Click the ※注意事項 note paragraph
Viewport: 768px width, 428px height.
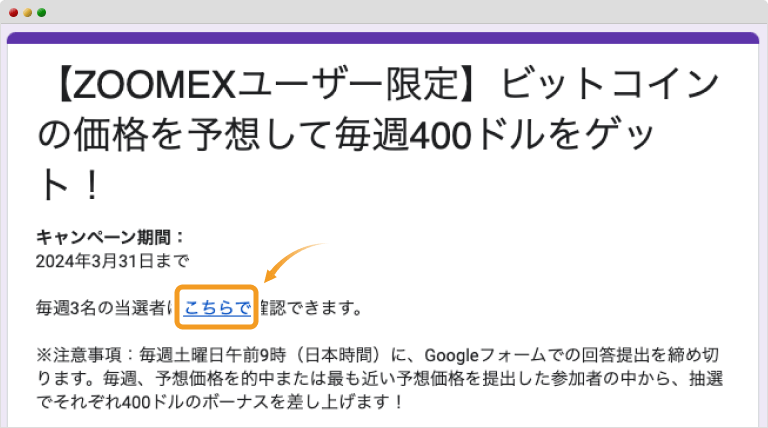pos(380,378)
